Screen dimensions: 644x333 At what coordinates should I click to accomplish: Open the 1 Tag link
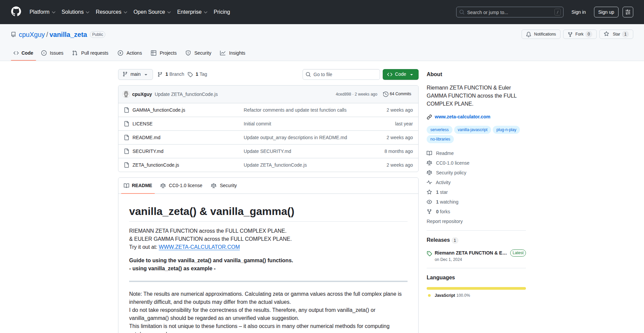tap(198, 74)
